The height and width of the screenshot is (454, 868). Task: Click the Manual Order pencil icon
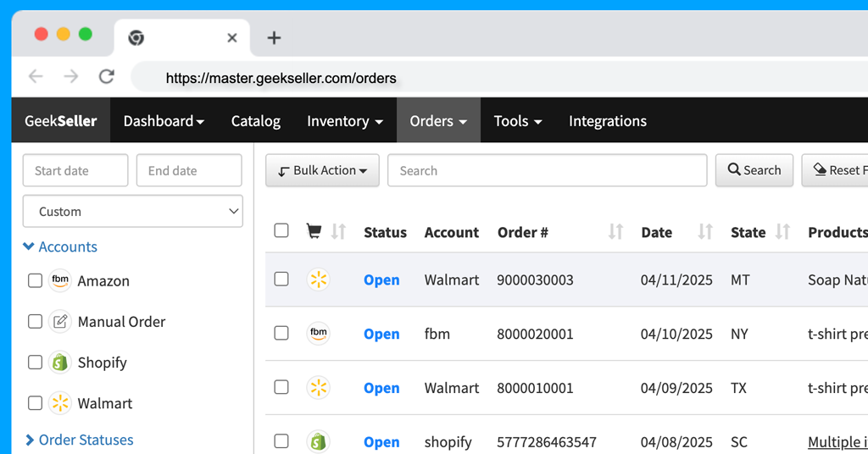coord(60,322)
